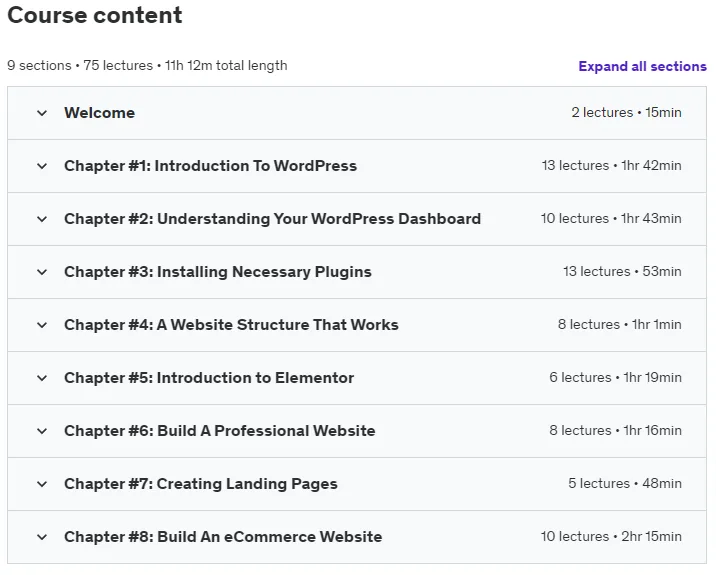This screenshot has width=716, height=575.
Task: Expand Chapter #4 chevron arrow
Action: [x=42, y=325]
